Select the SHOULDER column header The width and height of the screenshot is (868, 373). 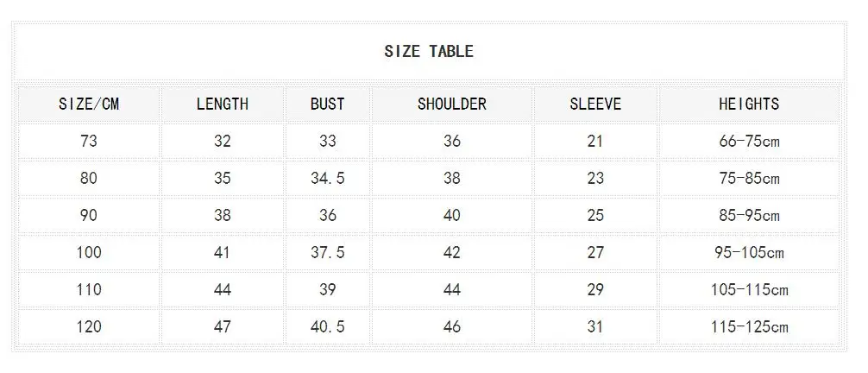tap(452, 104)
